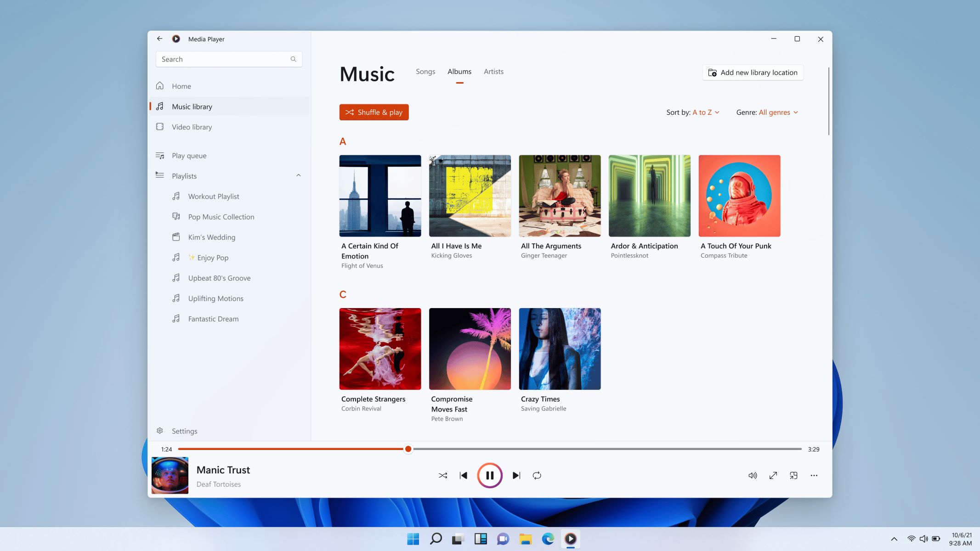This screenshot has width=980, height=551.
Task: Toggle the Artists tab in Music
Action: (493, 71)
